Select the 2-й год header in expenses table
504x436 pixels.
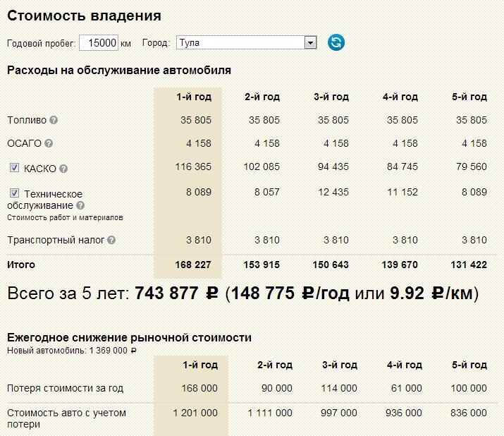tap(262, 97)
